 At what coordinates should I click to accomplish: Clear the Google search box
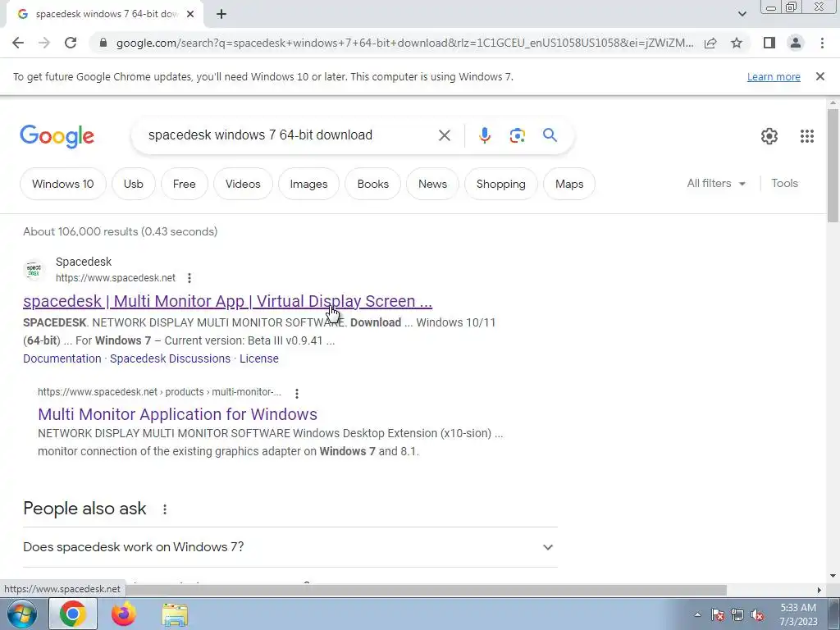444,135
